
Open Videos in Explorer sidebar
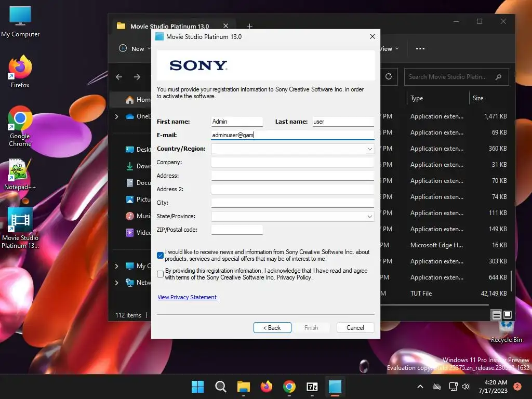138,233
